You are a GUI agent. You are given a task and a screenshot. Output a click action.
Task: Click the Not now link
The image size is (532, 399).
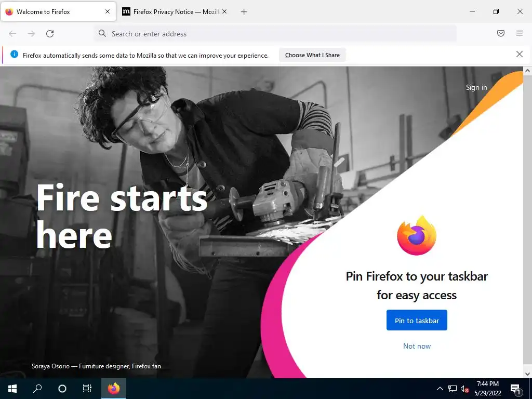click(x=417, y=346)
